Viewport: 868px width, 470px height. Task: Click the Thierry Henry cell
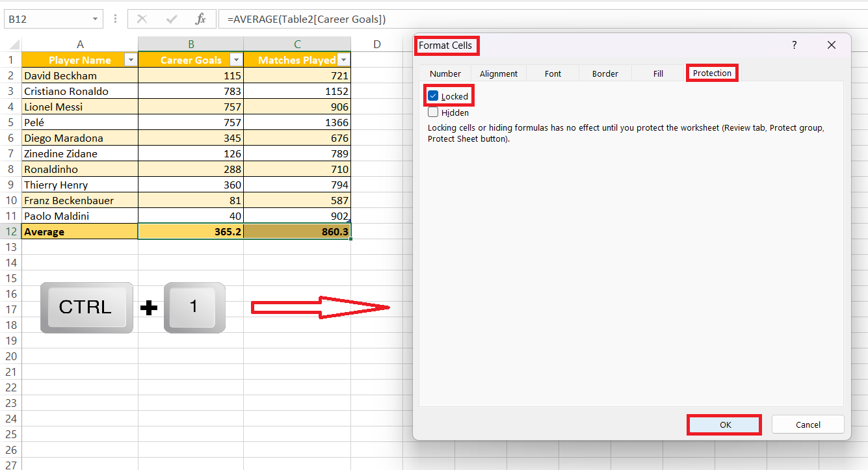(x=80, y=185)
